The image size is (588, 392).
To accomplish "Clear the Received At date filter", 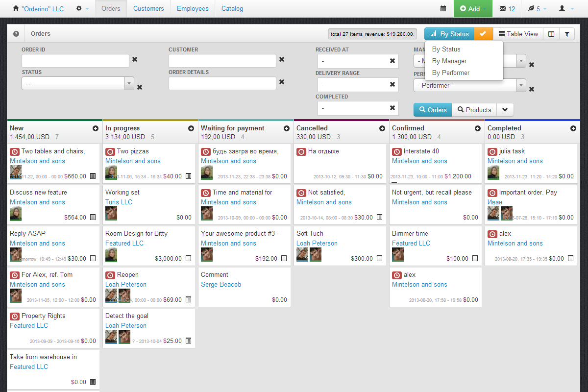I will (x=392, y=61).
